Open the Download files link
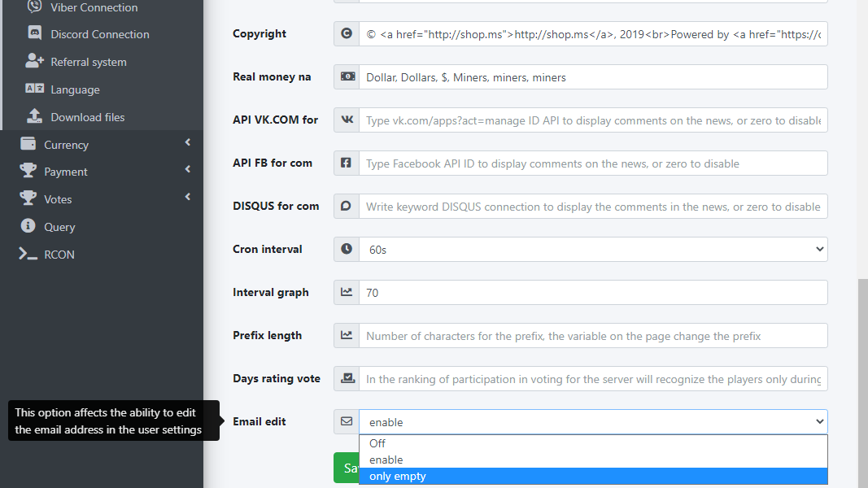This screenshot has height=488, width=868. tap(87, 117)
